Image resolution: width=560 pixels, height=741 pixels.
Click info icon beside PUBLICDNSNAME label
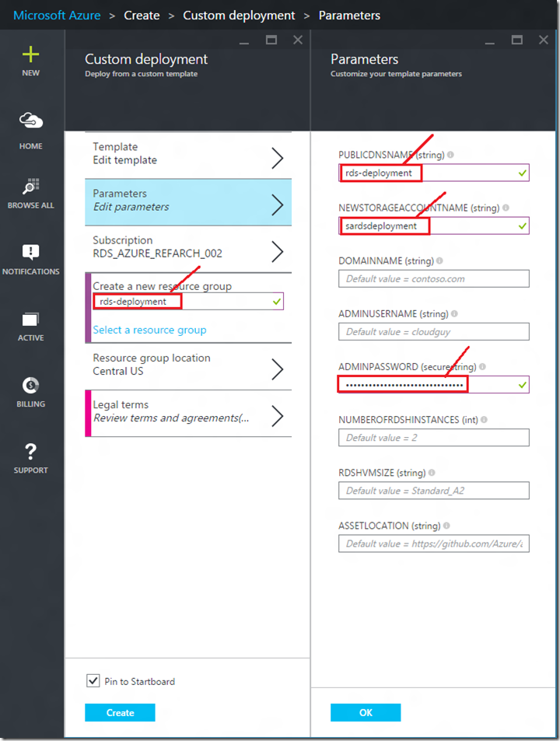coord(450,155)
